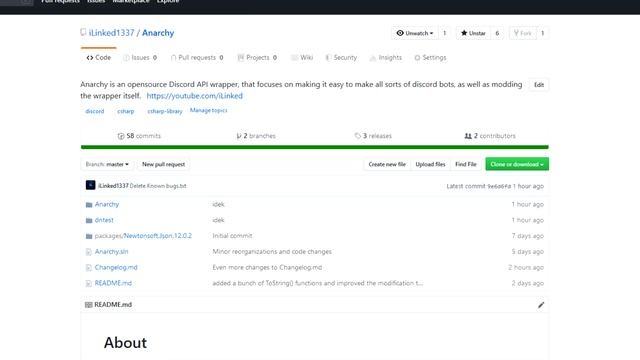Open the iLinked1337 owner profile link

pyautogui.click(x=111, y=33)
